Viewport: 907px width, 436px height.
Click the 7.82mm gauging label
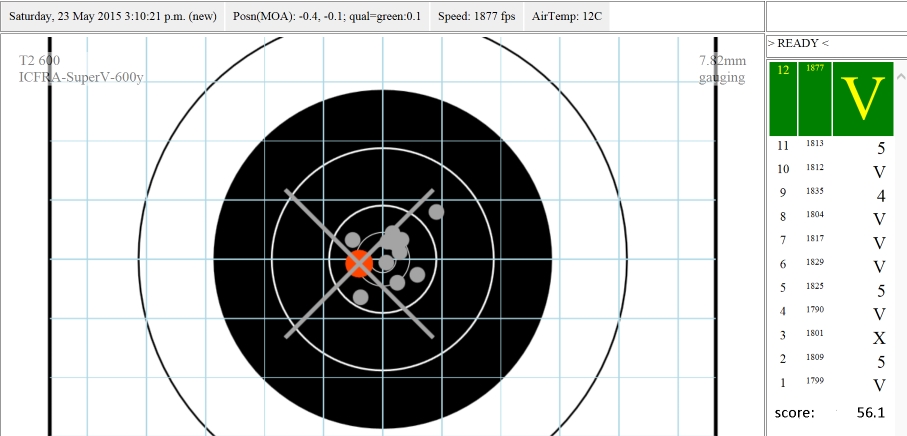click(x=722, y=69)
